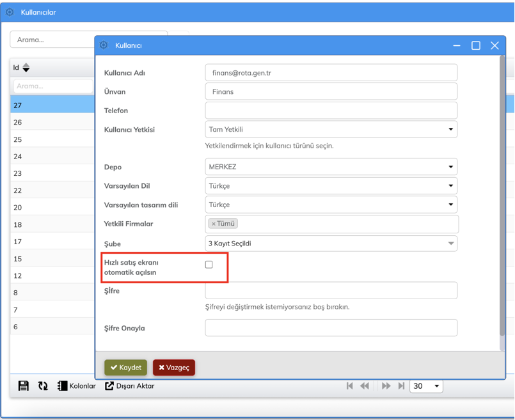This screenshot has height=420, width=515.
Task: Expand the Depo dropdown showing MERKEZ
Action: (x=331, y=167)
